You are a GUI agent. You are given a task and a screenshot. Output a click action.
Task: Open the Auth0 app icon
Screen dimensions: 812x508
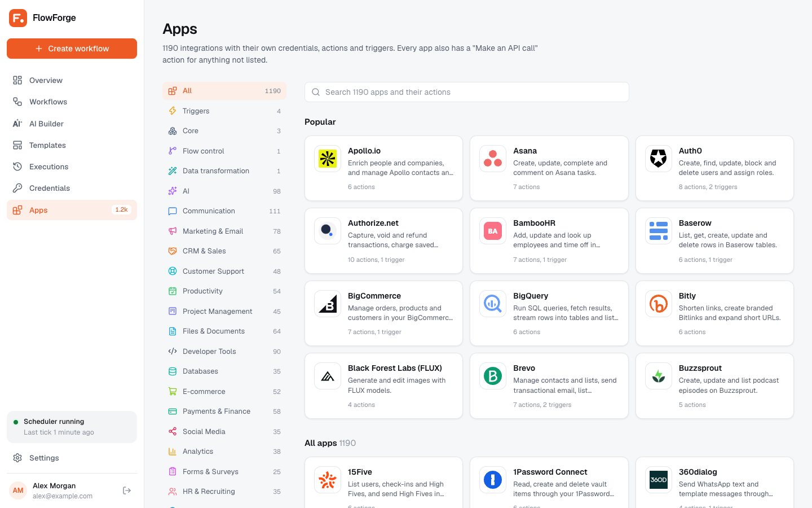659,159
